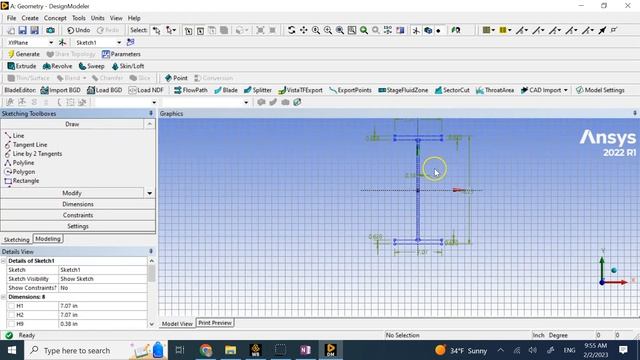This screenshot has width=640, height=360.
Task: Click the Blade tool
Action: click(x=226, y=90)
